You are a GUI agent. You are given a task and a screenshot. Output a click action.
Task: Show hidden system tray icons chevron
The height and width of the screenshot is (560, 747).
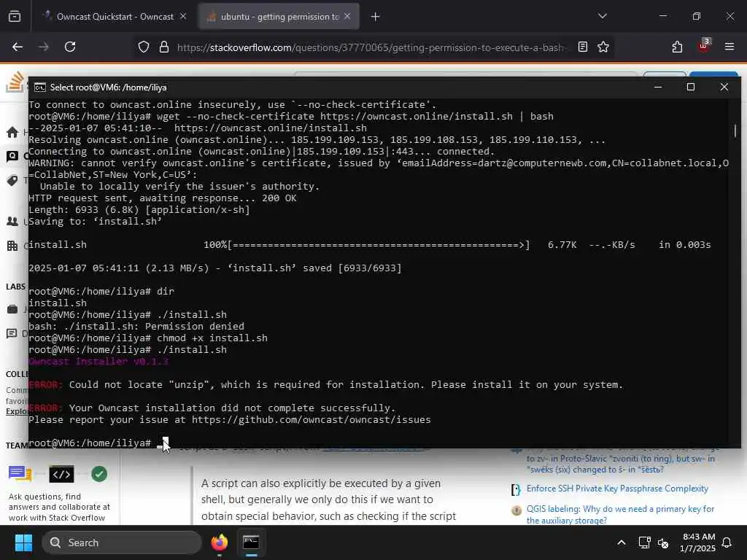point(622,542)
